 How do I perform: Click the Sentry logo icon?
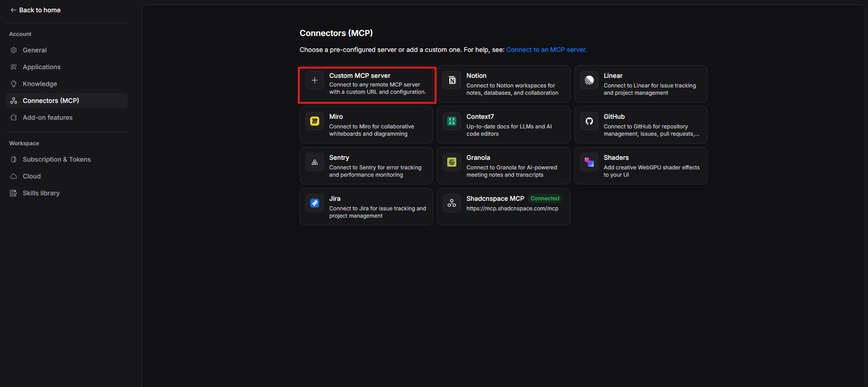click(315, 162)
